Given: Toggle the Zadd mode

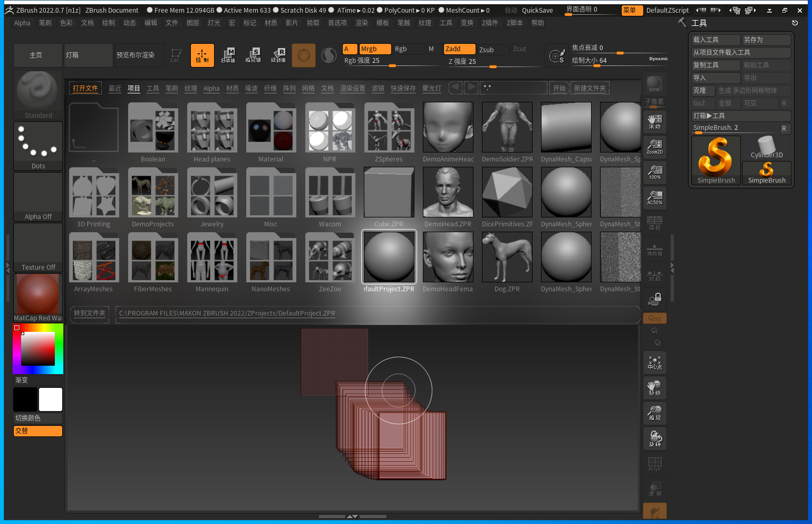Looking at the screenshot, I should (459, 49).
